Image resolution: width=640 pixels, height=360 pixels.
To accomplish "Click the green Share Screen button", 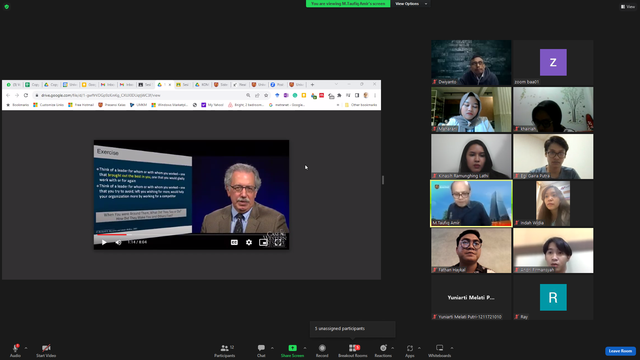I will [x=292, y=350].
